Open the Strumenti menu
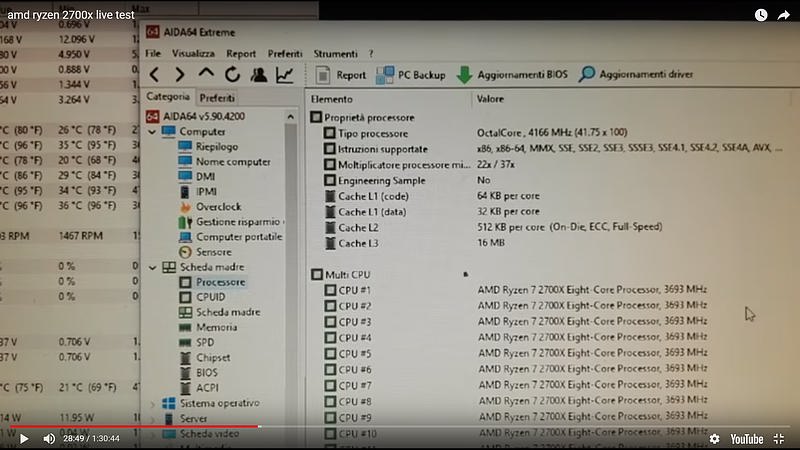800x450 pixels. click(x=335, y=54)
